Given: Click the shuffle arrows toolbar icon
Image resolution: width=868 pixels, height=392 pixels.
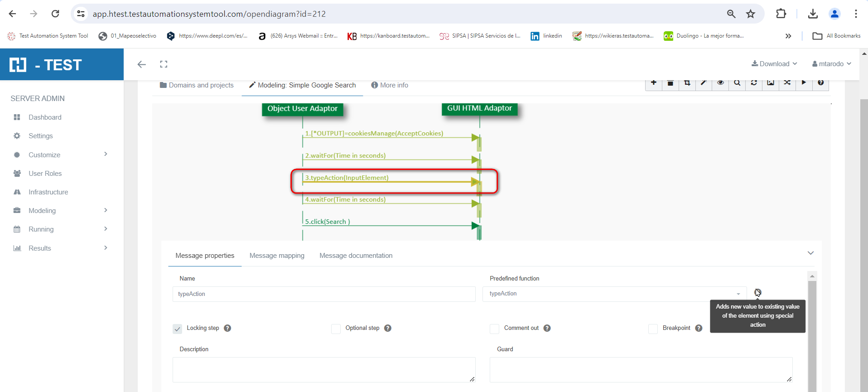Looking at the screenshot, I should click(787, 83).
